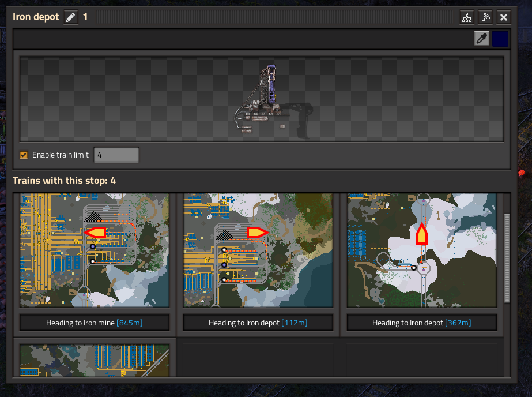Image resolution: width=532 pixels, height=397 pixels.
Task: Click the 'Heading to Iron depot [112m]' label
Action: (258, 323)
